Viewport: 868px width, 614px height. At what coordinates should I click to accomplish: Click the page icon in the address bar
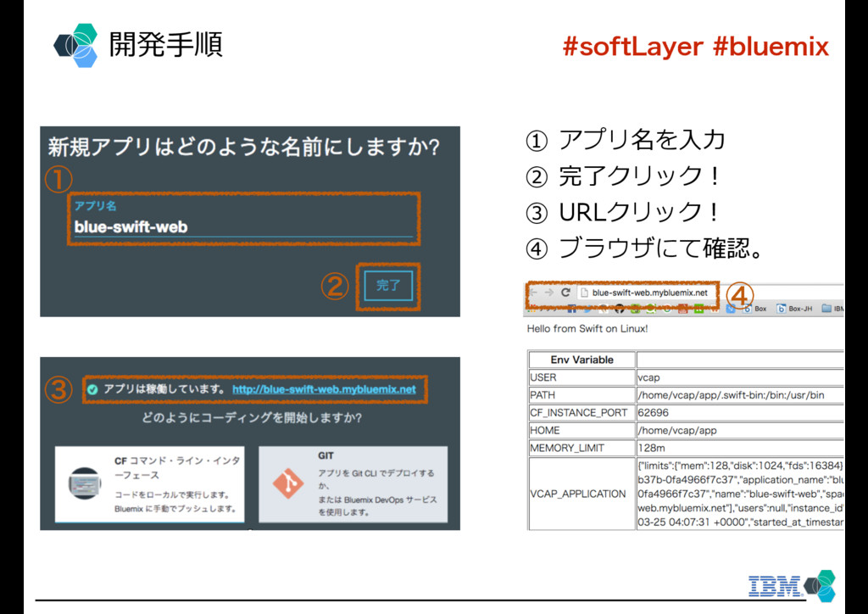(583, 293)
